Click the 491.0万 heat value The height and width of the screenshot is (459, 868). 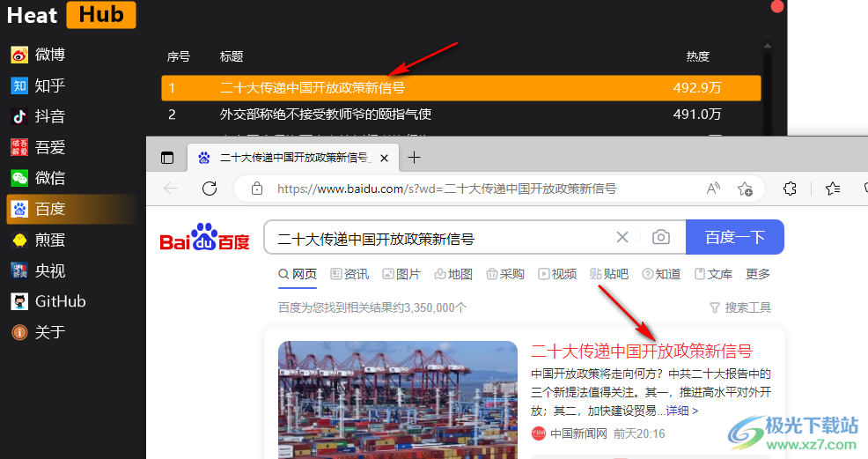click(x=697, y=115)
